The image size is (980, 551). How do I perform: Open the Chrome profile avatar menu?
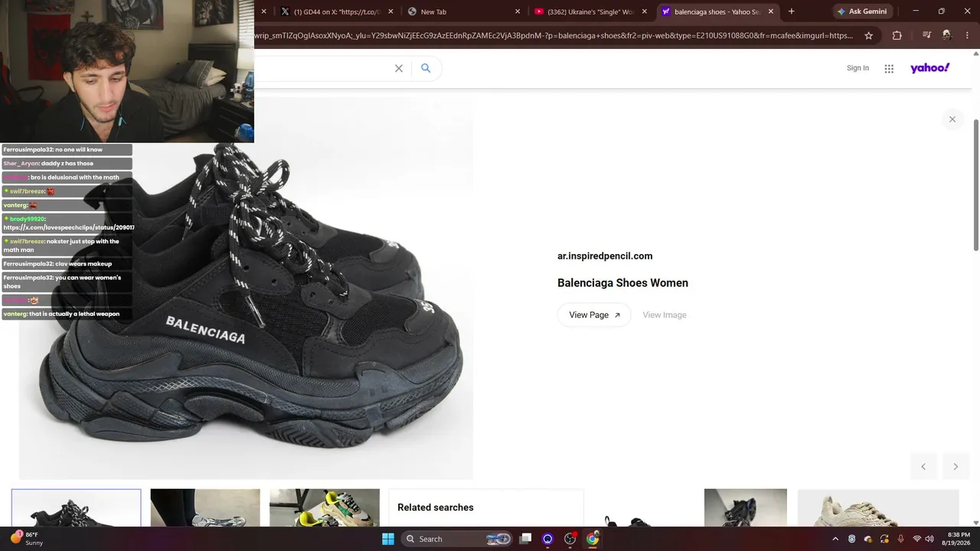tap(947, 35)
